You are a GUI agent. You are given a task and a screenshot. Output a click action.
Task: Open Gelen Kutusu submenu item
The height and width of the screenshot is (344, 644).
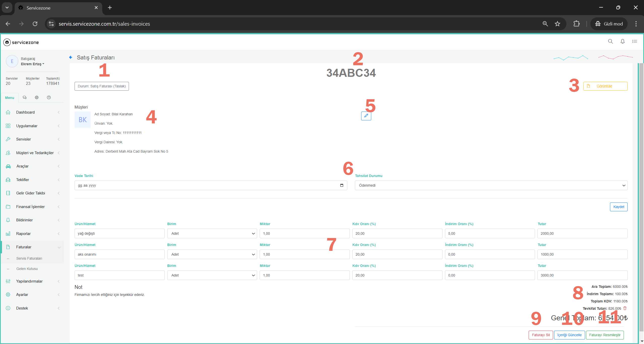[27, 269]
